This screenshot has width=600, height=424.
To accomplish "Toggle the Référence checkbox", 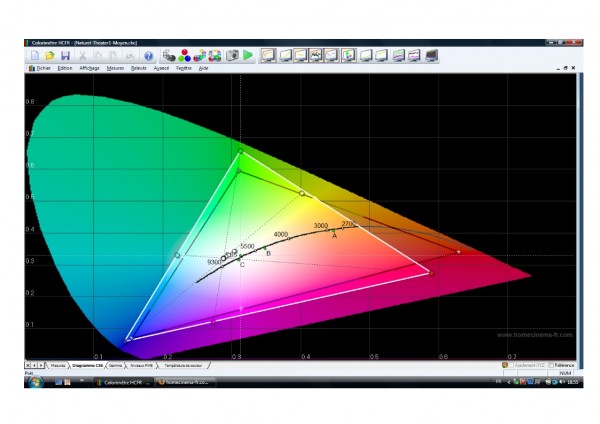I will (x=549, y=366).
